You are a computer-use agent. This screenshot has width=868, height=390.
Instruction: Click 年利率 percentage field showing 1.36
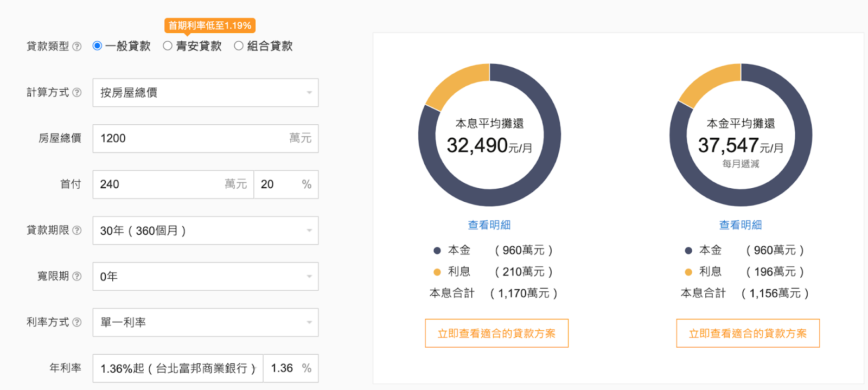291,368
